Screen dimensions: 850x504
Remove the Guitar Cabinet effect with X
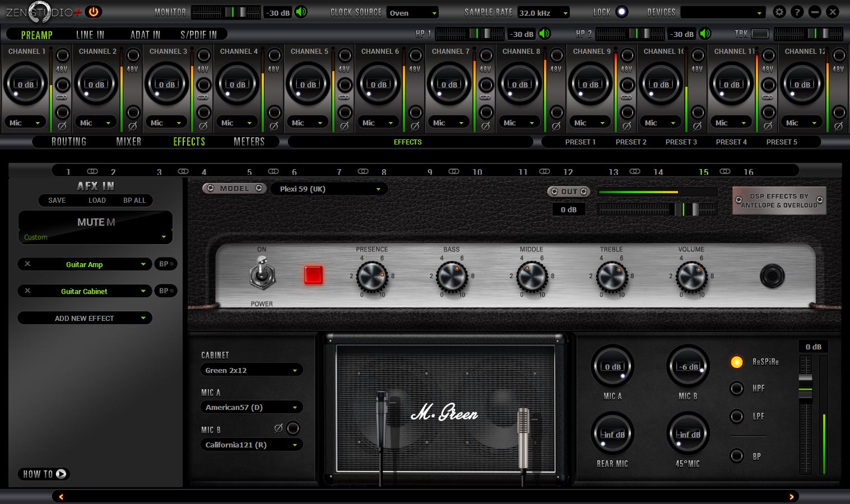[x=27, y=291]
